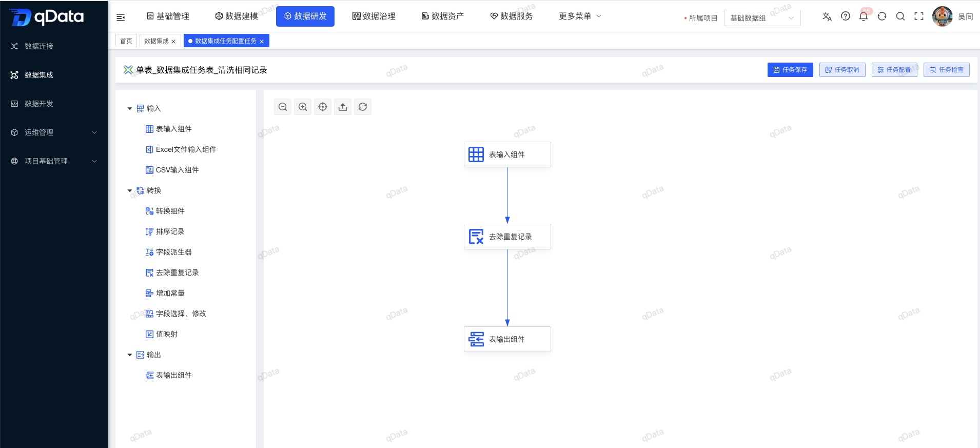Go to 数据开发 in sidebar
980x448 pixels.
coord(54,104)
